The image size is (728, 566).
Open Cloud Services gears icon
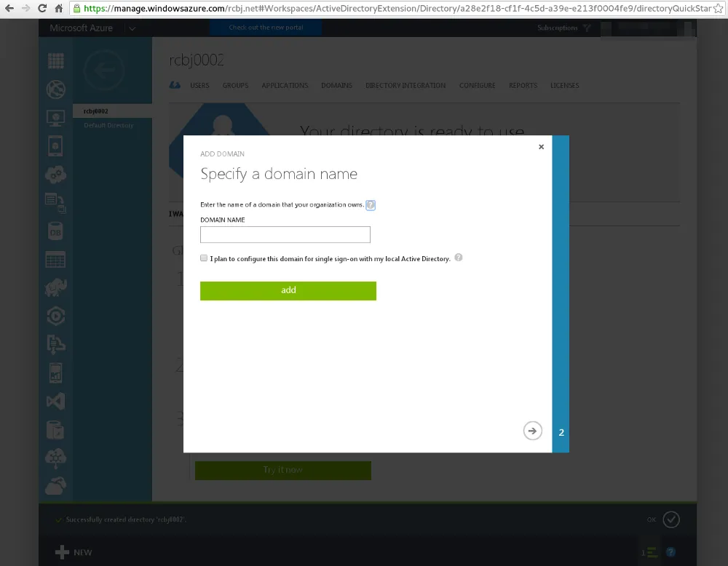point(56,175)
